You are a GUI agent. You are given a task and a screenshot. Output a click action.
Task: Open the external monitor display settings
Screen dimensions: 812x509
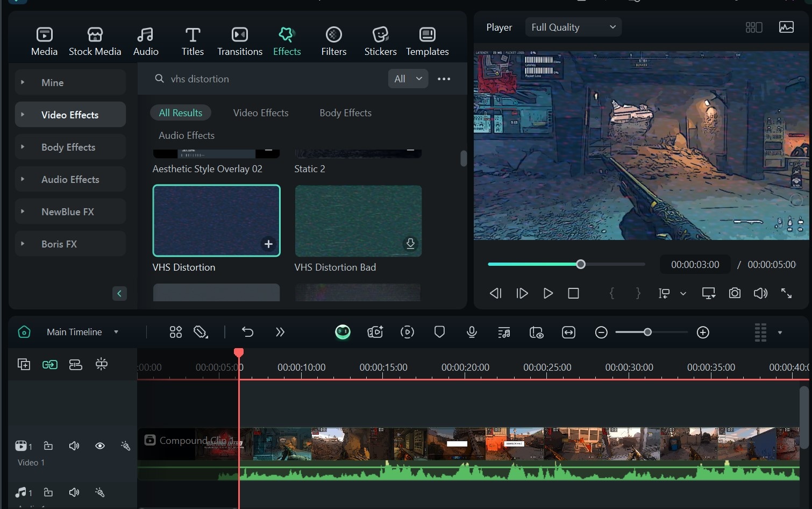(709, 293)
